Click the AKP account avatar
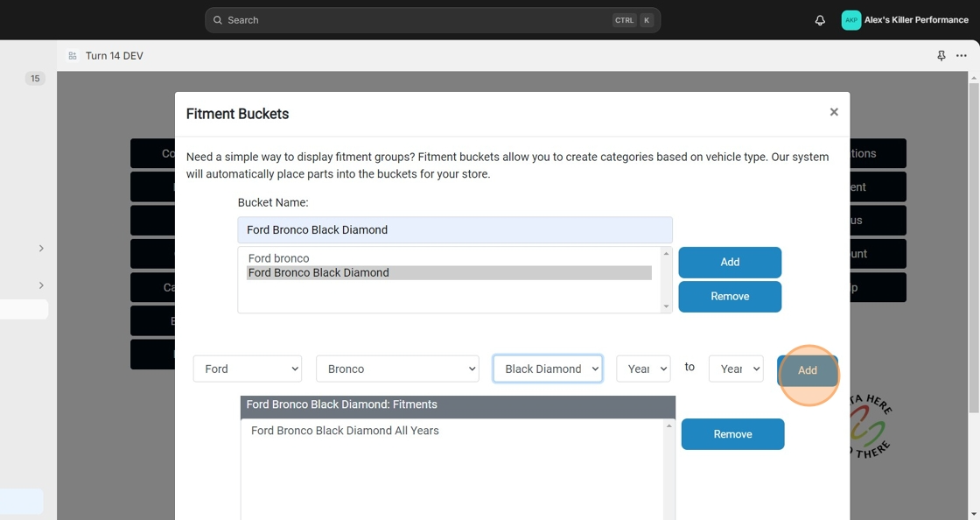Image resolution: width=980 pixels, height=520 pixels. point(851,20)
